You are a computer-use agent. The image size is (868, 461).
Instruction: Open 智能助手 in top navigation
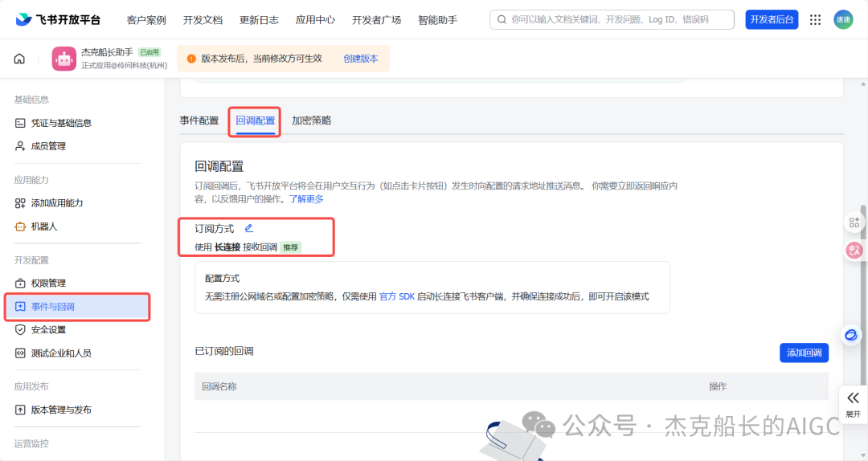point(437,20)
